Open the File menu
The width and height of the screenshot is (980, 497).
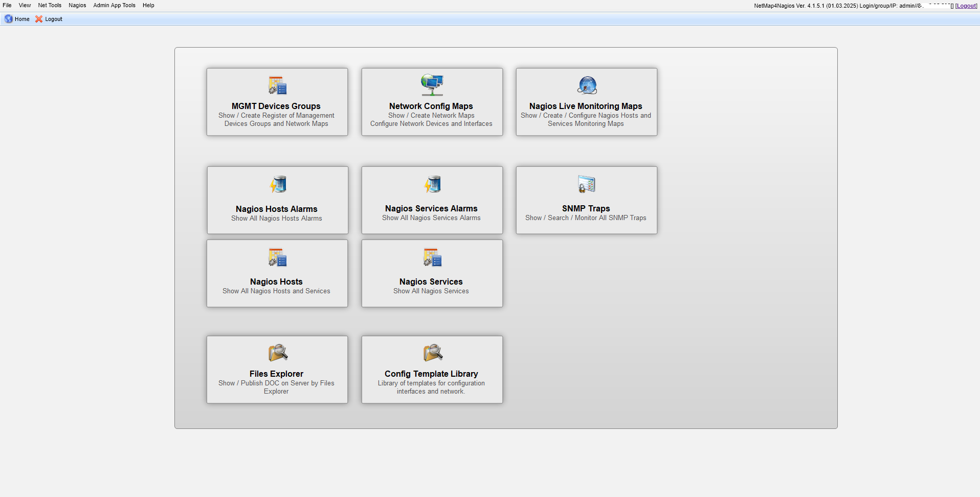(7, 5)
